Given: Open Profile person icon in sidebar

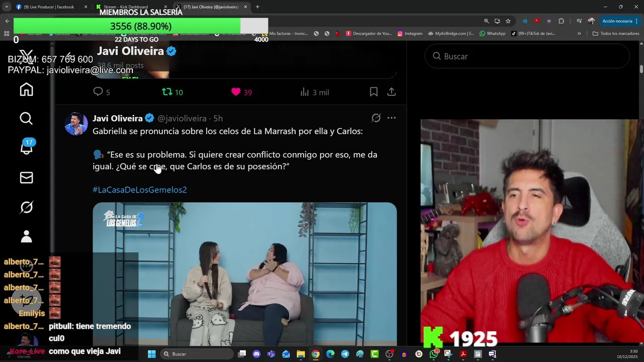Looking at the screenshot, I should coord(26,236).
